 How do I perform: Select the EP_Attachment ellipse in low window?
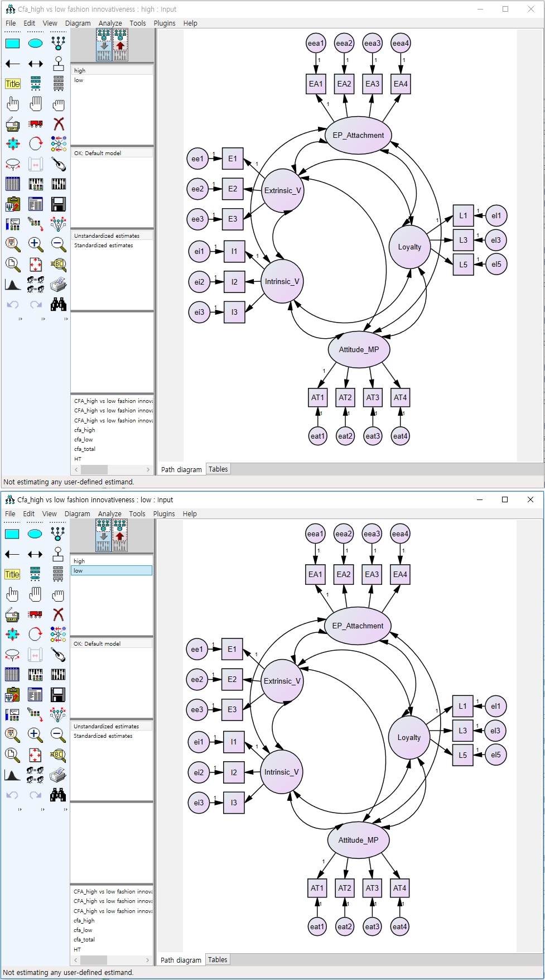[x=358, y=626]
